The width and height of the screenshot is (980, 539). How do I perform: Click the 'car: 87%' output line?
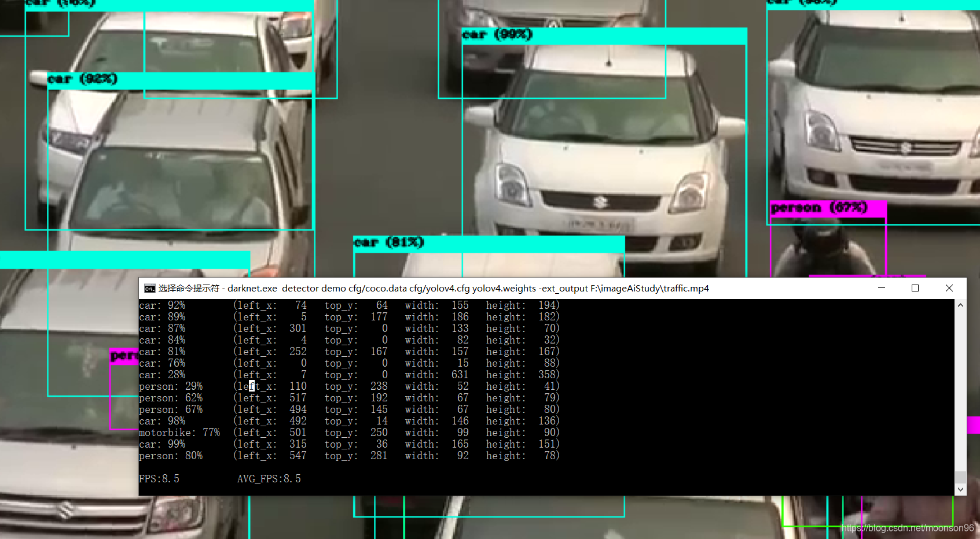coord(350,328)
